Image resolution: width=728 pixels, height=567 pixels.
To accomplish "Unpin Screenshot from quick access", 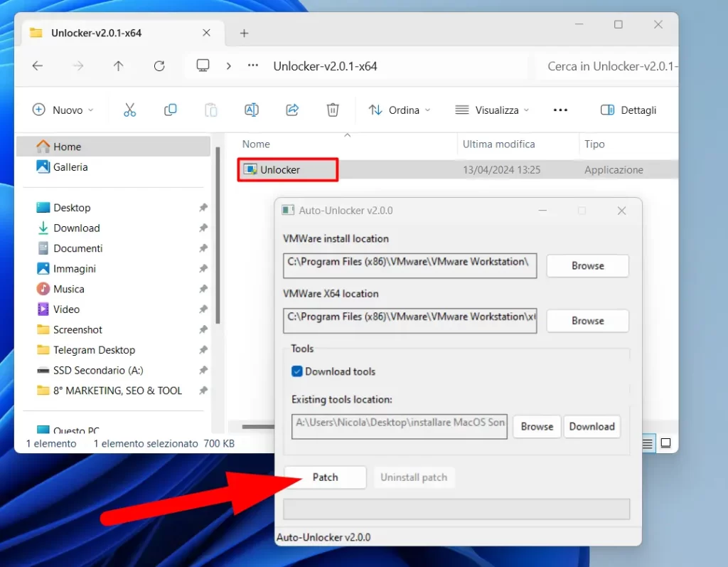I will coord(203,329).
